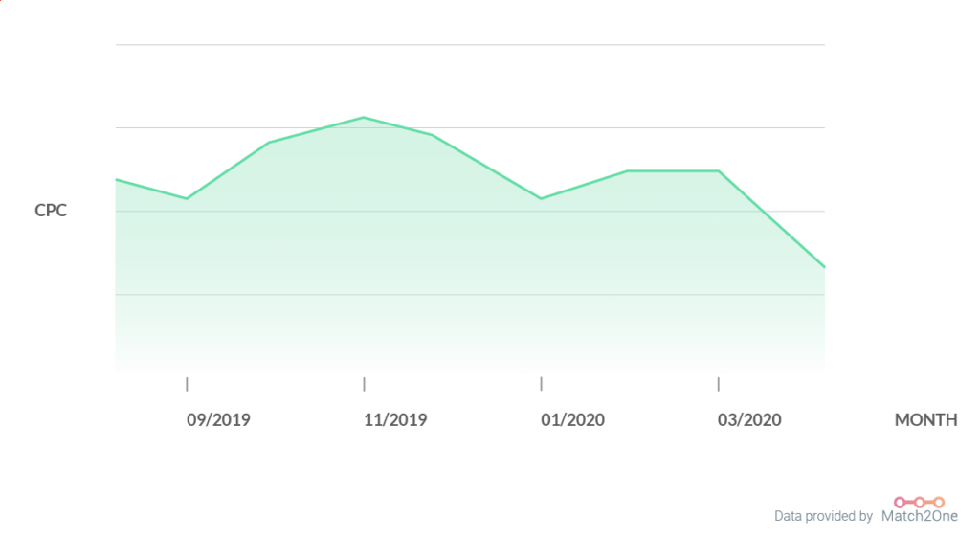
Task: Click the line's highest peak at 11/2019
Action: (x=364, y=118)
